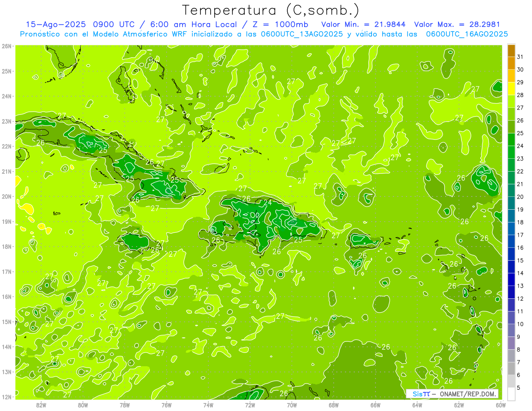The width and height of the screenshot is (532, 411).
Task: Click the legend value '31'
Action: (x=520, y=57)
